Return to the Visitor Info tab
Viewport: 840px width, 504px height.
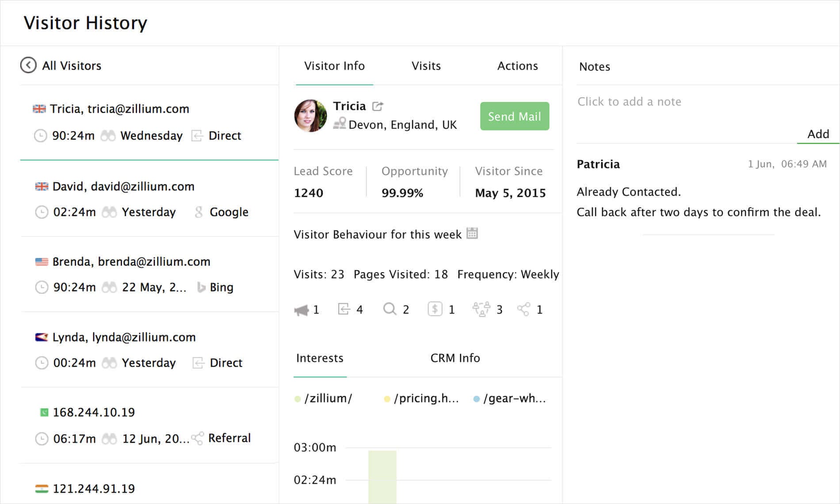coord(334,65)
